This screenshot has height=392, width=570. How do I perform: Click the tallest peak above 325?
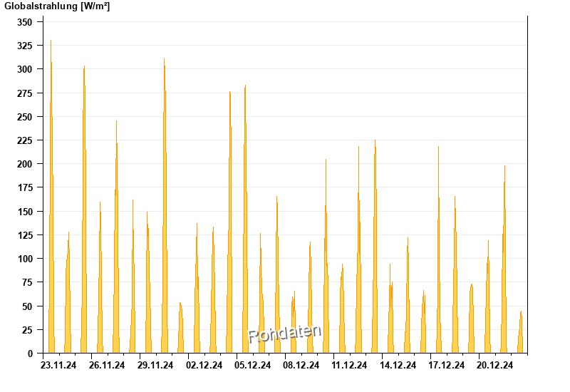tap(51, 41)
